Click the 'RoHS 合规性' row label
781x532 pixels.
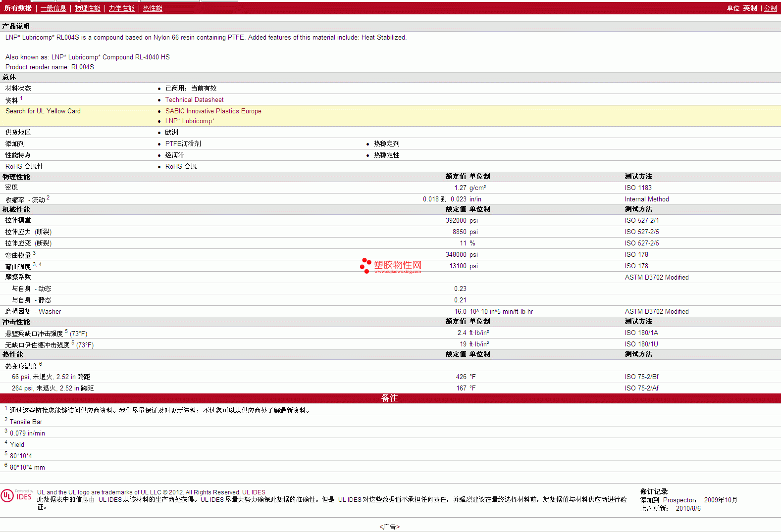click(x=24, y=166)
